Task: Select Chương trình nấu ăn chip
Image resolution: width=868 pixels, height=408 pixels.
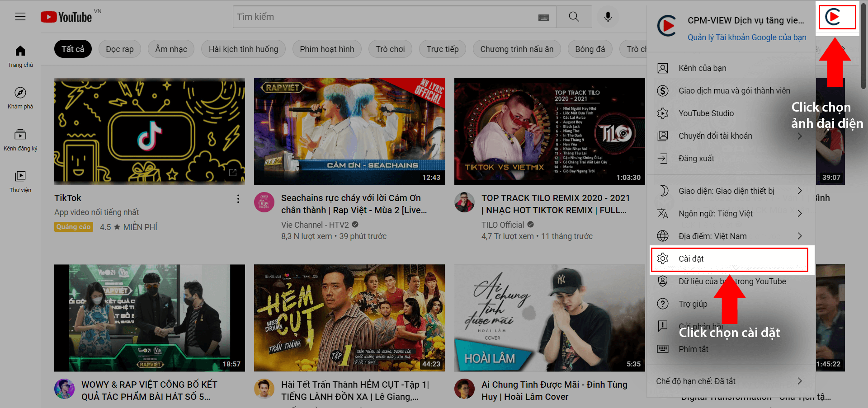Action: coord(517,49)
